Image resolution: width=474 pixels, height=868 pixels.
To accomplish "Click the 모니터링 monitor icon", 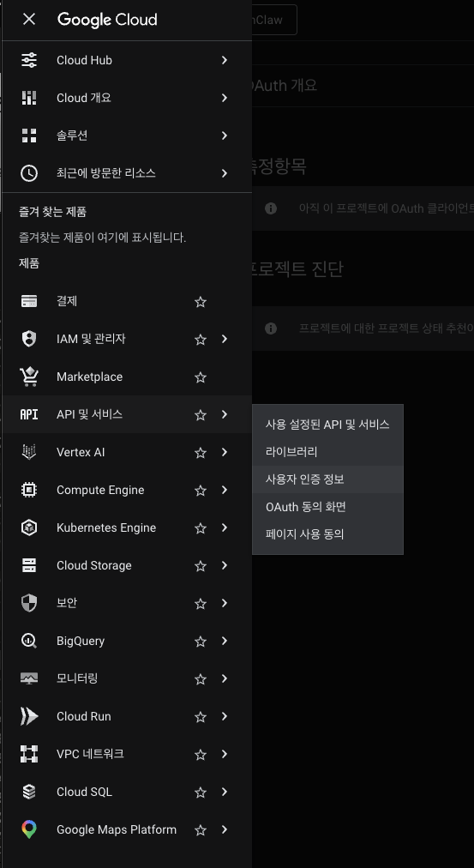I will 29,678.
